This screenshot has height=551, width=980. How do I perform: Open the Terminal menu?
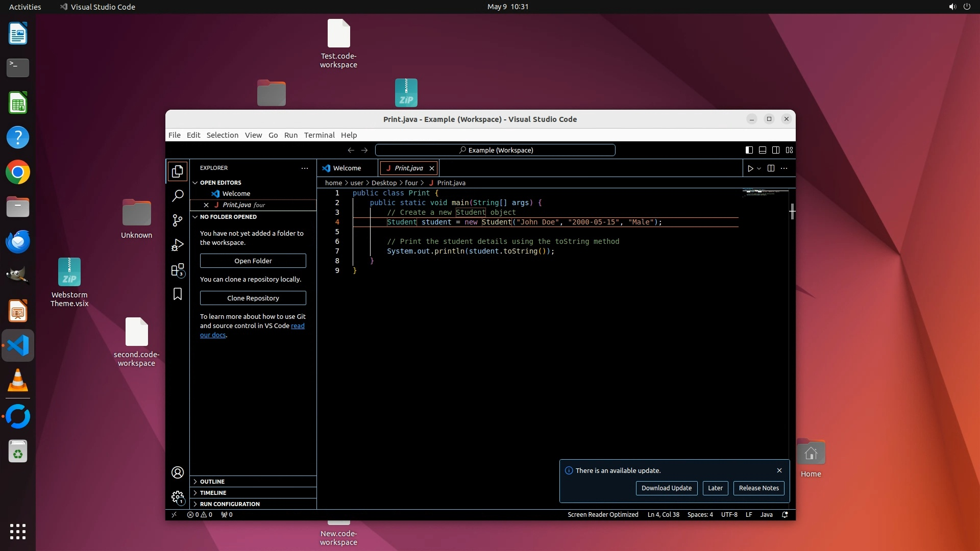(319, 135)
